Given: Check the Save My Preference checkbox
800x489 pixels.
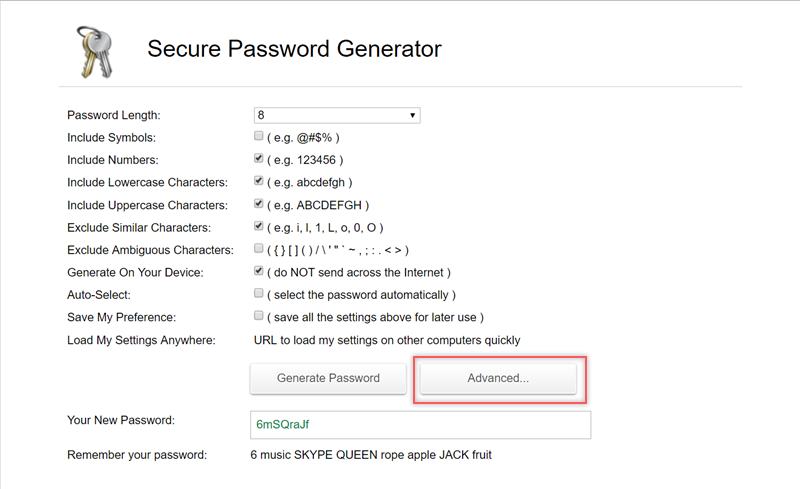Looking at the screenshot, I should coord(259,316).
